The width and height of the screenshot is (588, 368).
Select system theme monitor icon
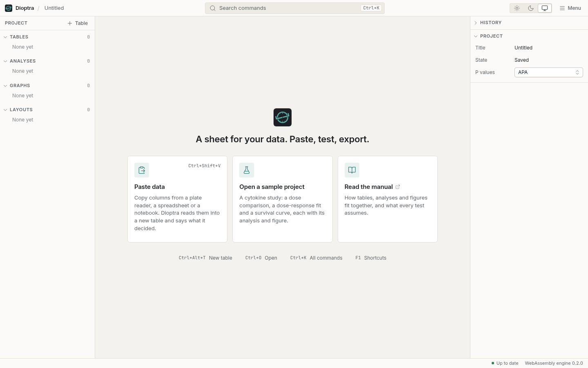[545, 8]
